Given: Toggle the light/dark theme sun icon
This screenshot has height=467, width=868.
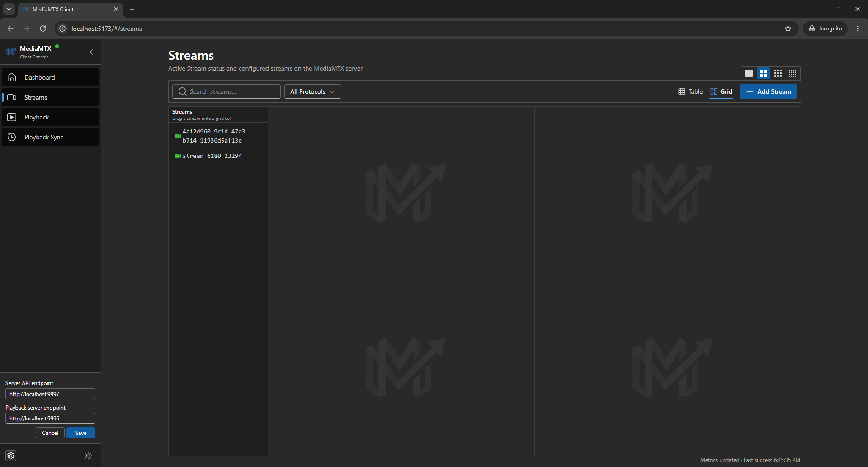Looking at the screenshot, I should [x=88, y=456].
